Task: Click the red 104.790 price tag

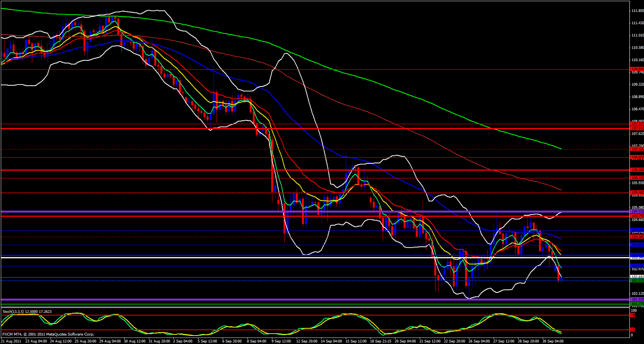Action: [x=637, y=216]
